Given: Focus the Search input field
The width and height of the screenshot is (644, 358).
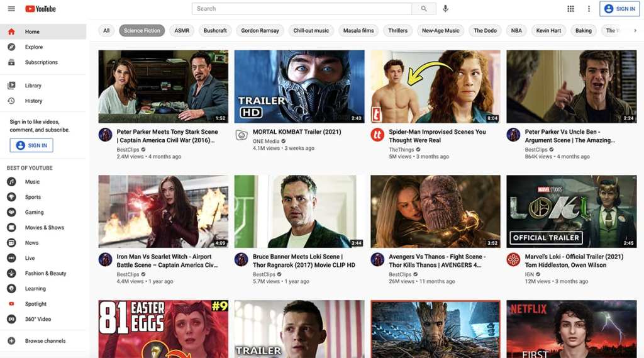Looking at the screenshot, I should tap(302, 9).
